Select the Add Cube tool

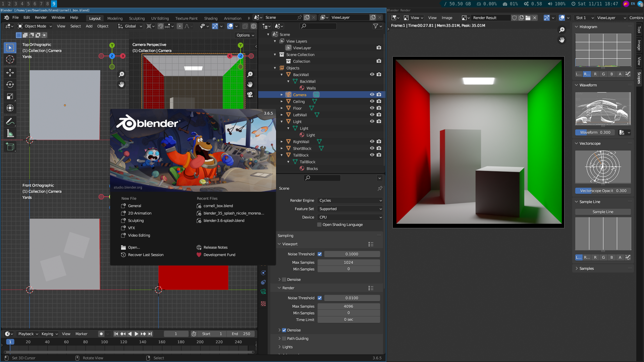10,146
